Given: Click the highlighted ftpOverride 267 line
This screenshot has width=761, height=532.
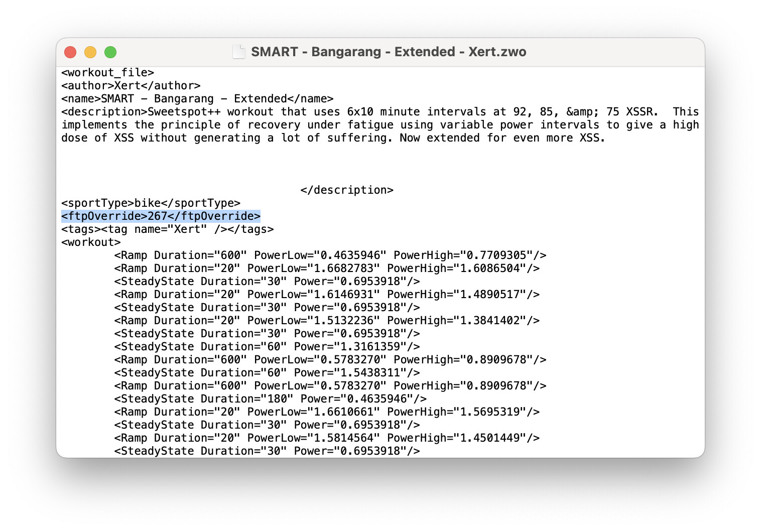Looking at the screenshot, I should [161, 216].
